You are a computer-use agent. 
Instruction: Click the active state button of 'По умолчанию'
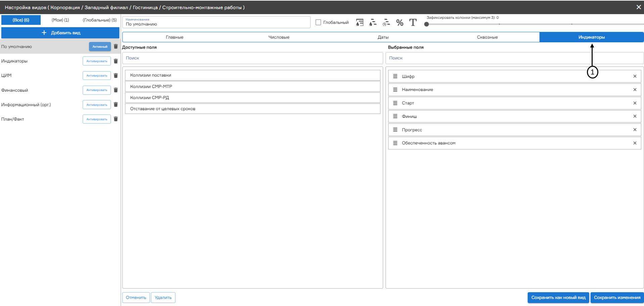(x=100, y=47)
